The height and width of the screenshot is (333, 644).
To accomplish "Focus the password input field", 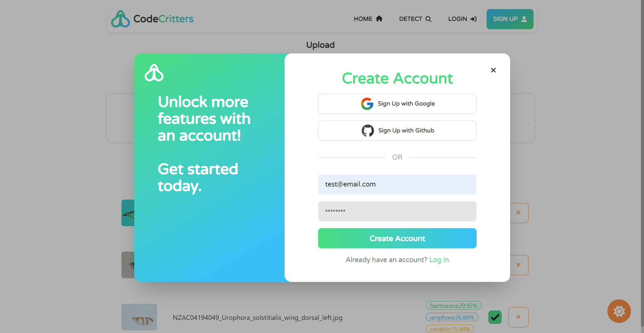I will 397,211.
